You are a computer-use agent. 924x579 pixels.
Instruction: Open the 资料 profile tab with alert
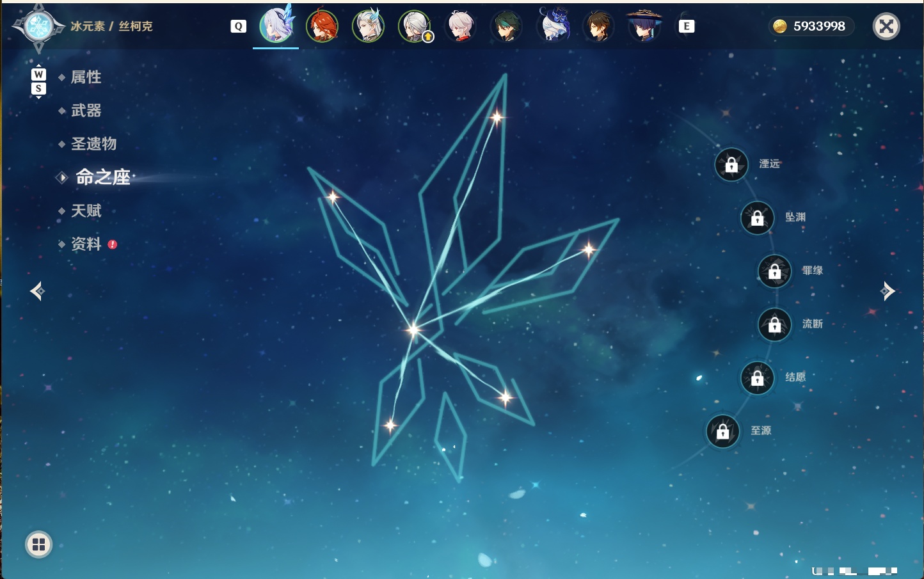87,244
